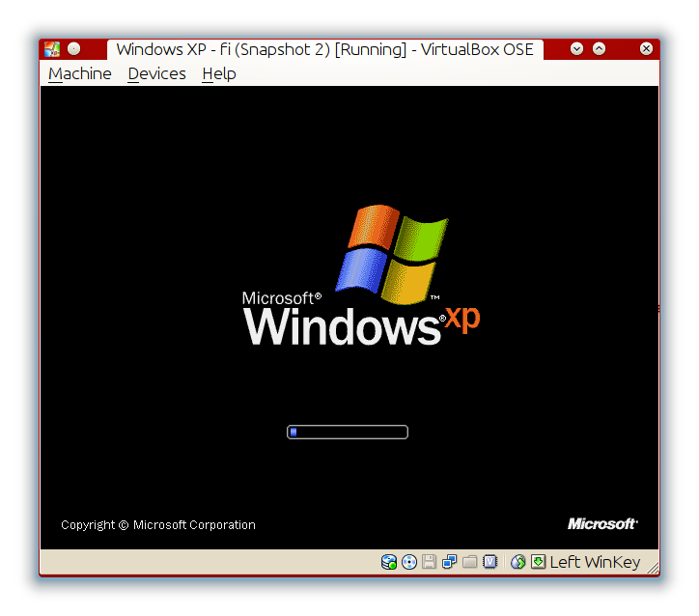The width and height of the screenshot is (699, 616).
Task: Click the virtualization chip status icon
Action: (489, 562)
